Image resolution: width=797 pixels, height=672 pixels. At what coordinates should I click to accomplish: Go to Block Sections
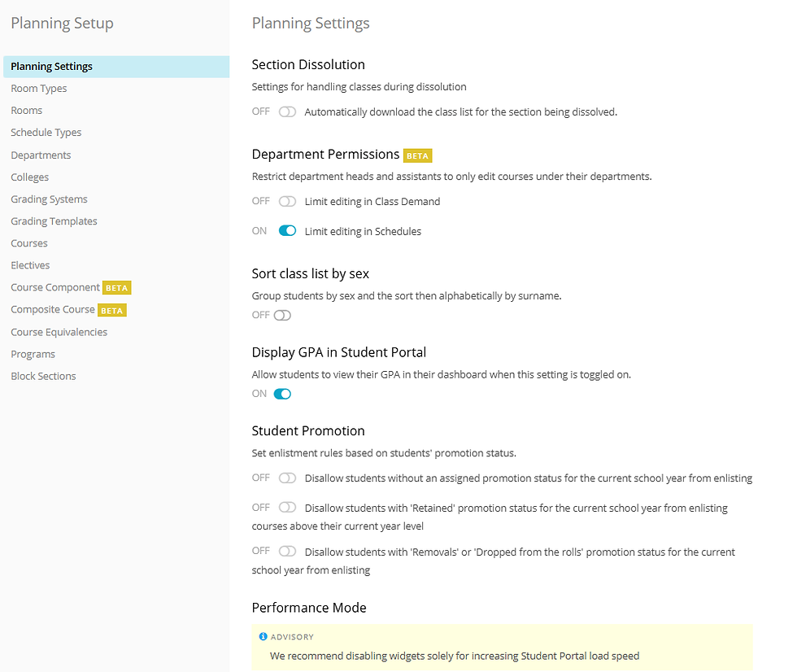click(x=43, y=376)
